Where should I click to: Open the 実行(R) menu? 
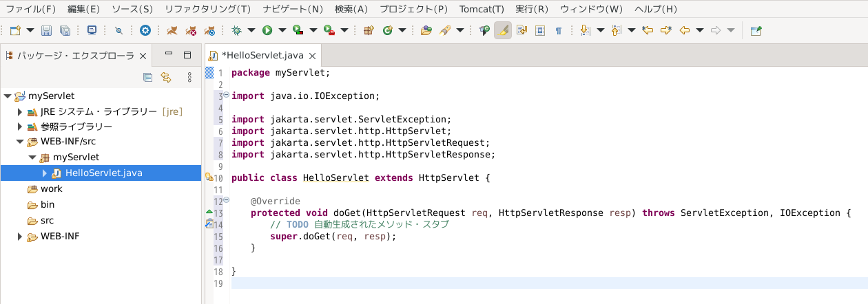tap(532, 10)
